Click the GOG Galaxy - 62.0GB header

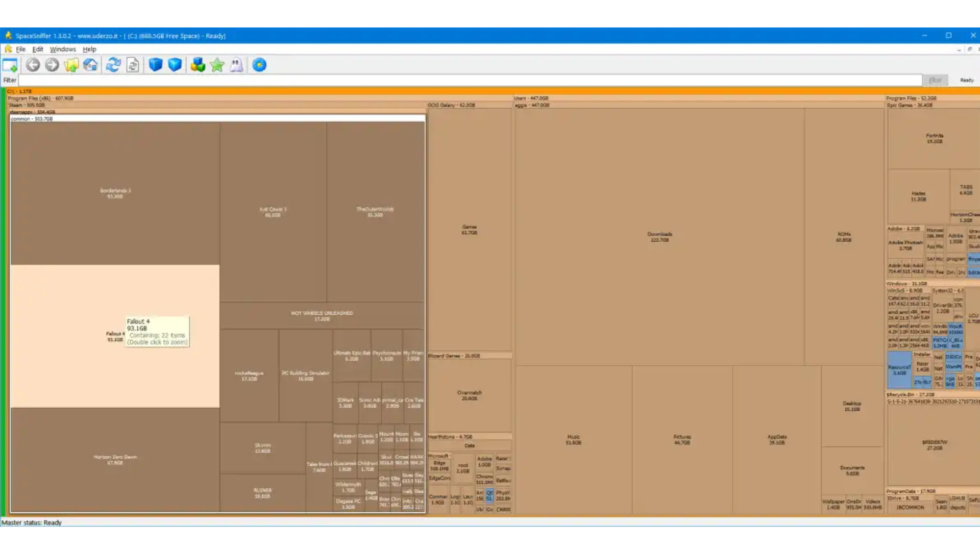coord(470,105)
